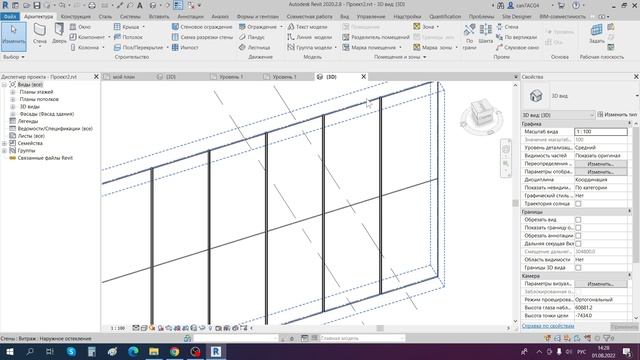Image resolution: width=640 pixels, height=360 pixels.
Task: Expand Ceiling Plans (Планы потолков) node
Action: pyautogui.click(x=12, y=99)
